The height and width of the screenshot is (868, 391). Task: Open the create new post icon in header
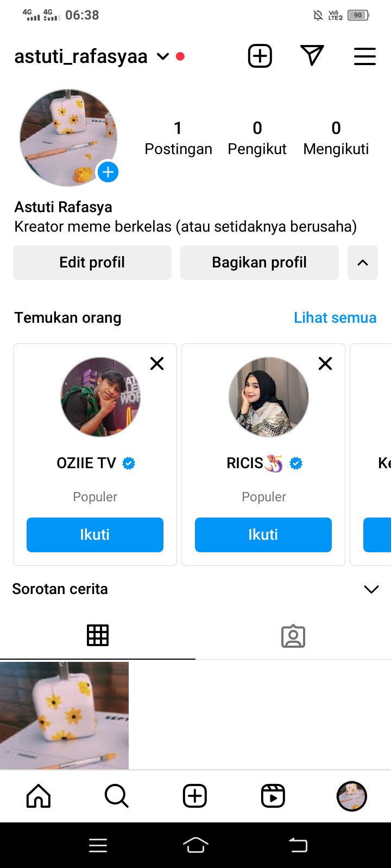260,56
